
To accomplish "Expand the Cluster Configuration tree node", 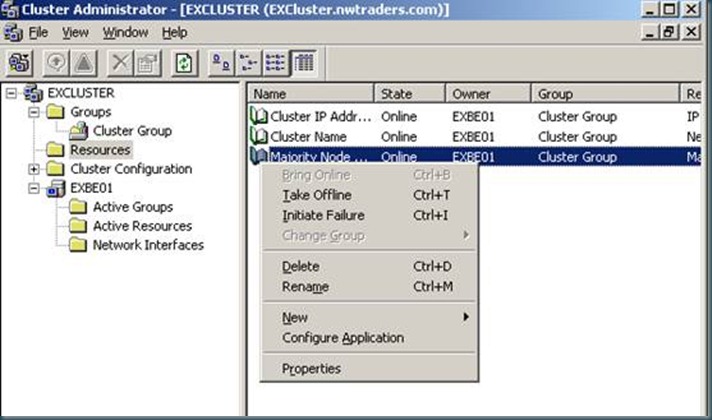I will [x=34, y=169].
